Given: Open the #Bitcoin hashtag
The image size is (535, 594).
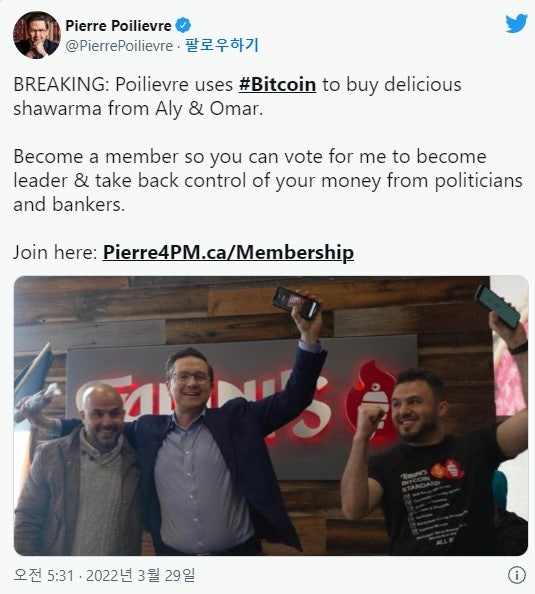Looking at the screenshot, I should (x=277, y=84).
